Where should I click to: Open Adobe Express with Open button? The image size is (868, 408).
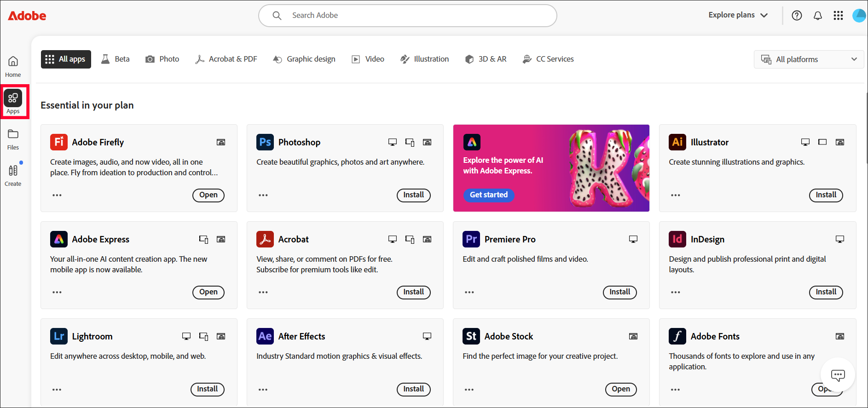coord(208,292)
